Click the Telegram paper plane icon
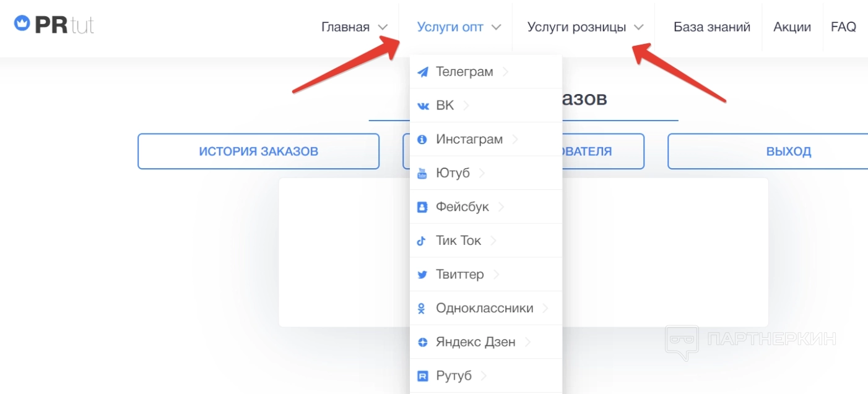Screen dimensions: 868x394 tap(423, 72)
